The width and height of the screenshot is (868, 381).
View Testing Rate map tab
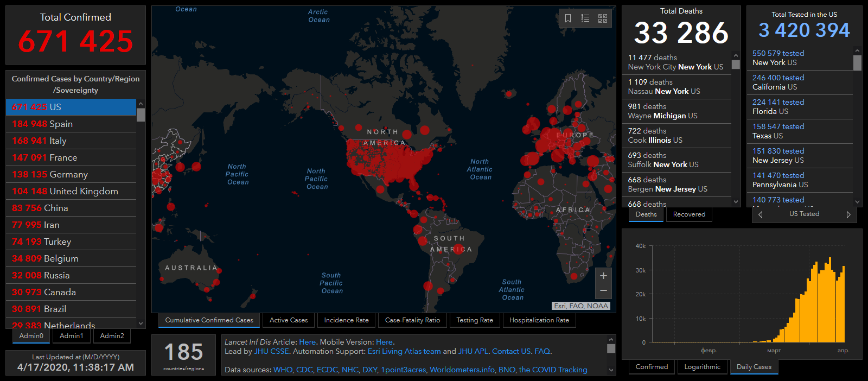coord(475,320)
